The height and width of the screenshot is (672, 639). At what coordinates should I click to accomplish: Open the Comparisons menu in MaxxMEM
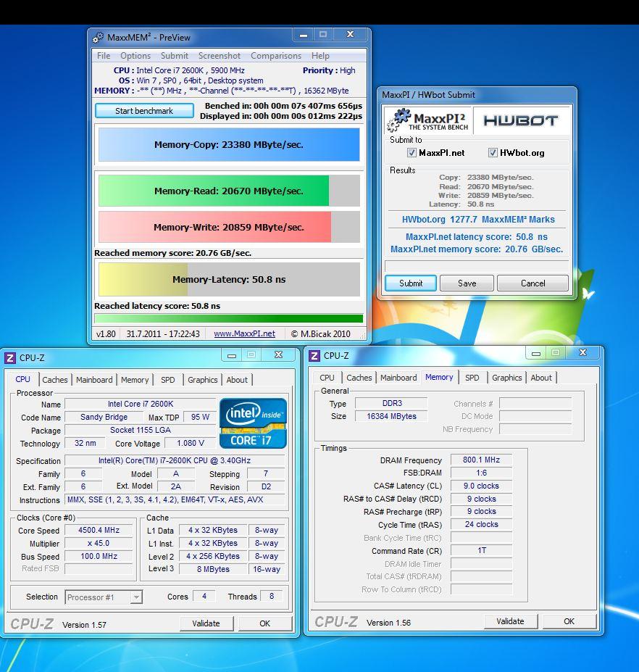tap(276, 56)
